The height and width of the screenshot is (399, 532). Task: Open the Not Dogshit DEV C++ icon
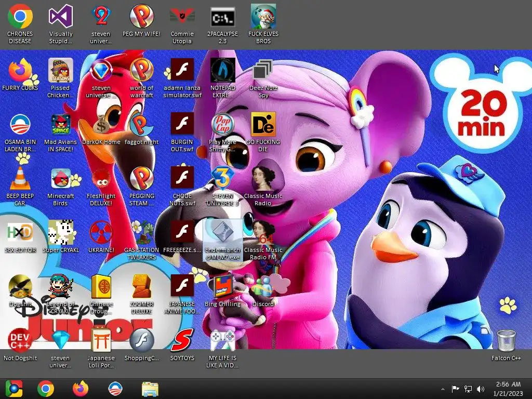point(20,344)
